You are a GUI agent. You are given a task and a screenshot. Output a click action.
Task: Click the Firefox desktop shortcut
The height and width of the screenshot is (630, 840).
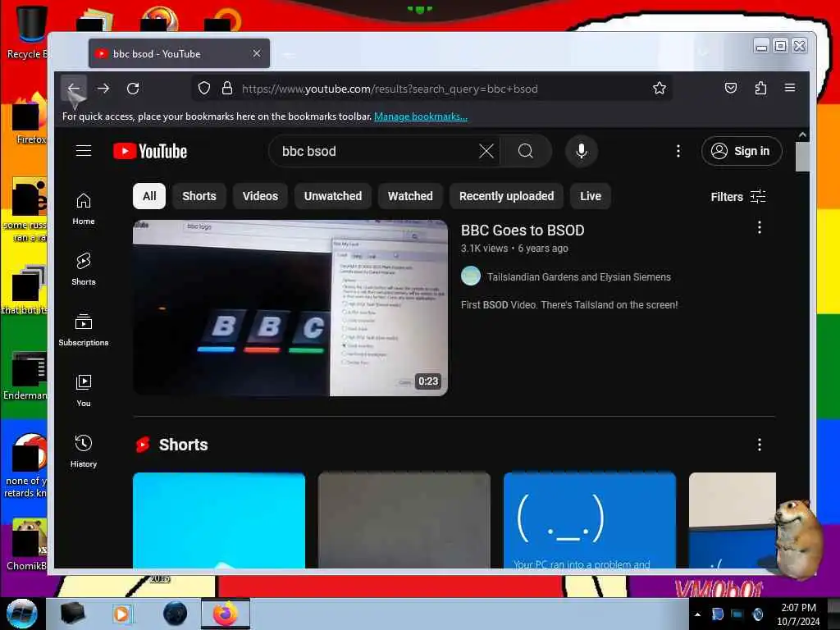pos(29,119)
